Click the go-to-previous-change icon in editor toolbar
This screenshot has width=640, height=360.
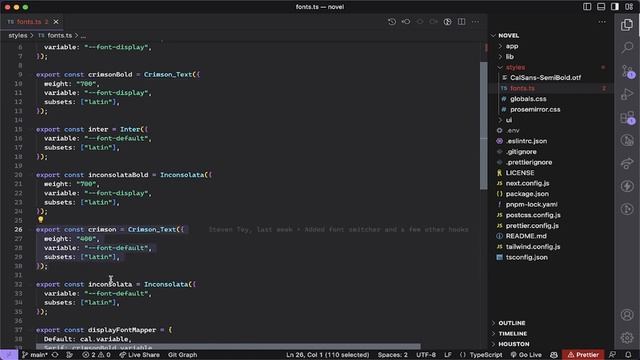(x=406, y=22)
